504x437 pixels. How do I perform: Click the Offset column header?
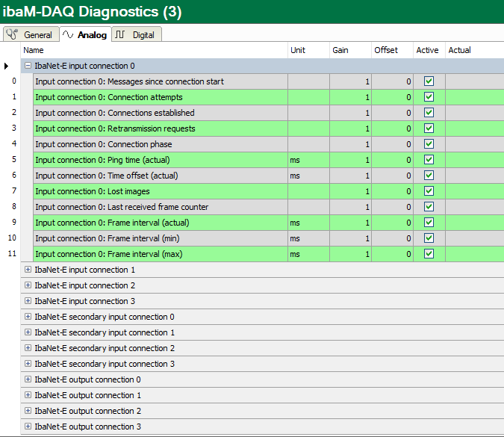[x=392, y=50]
